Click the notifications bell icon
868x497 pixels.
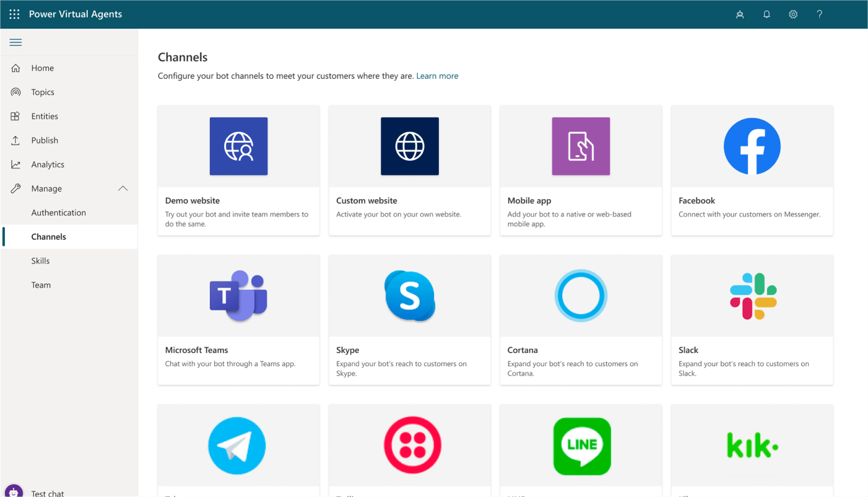(x=767, y=14)
